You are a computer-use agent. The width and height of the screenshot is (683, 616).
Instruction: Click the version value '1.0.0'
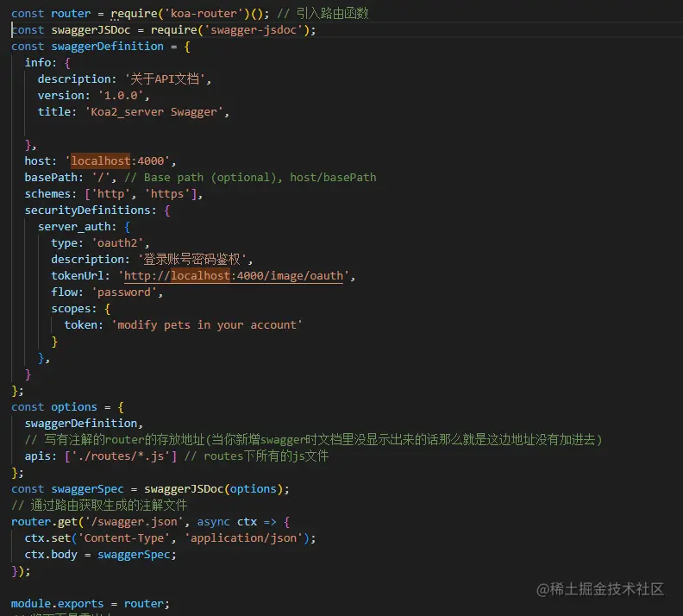[121, 96]
